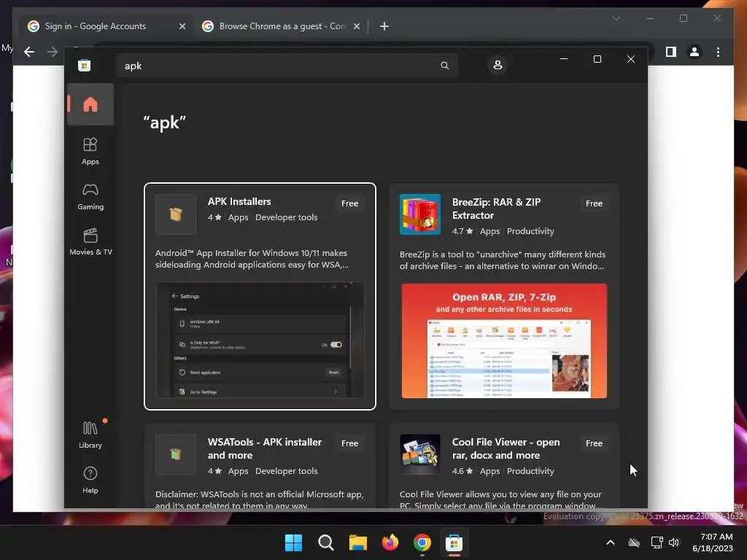This screenshot has height=560, width=747.
Task: Click the APK Installers description text
Action: tap(252, 259)
